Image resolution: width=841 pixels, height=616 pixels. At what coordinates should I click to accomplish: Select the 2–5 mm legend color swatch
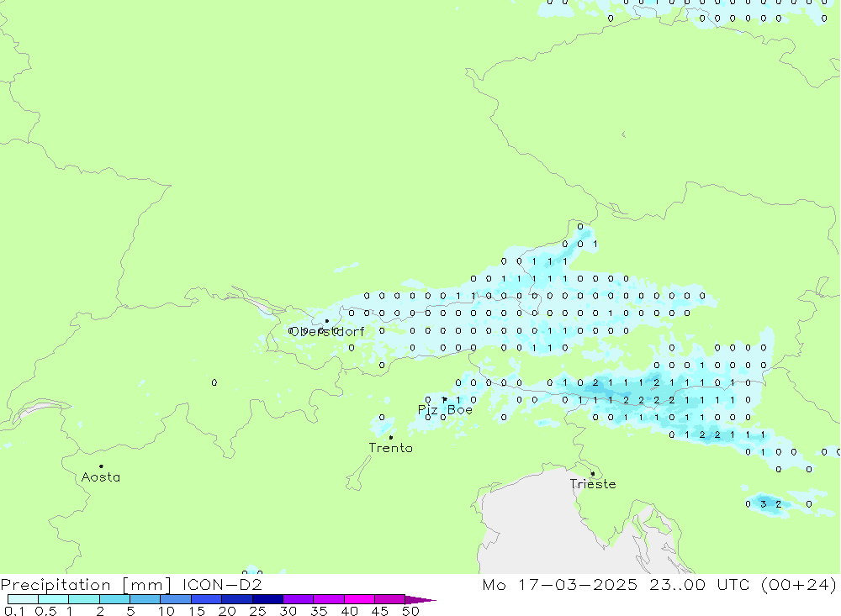tap(114, 599)
